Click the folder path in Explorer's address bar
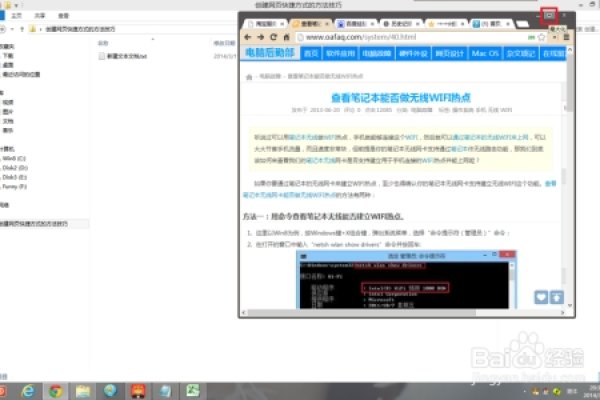600x400 pixels. point(80,29)
